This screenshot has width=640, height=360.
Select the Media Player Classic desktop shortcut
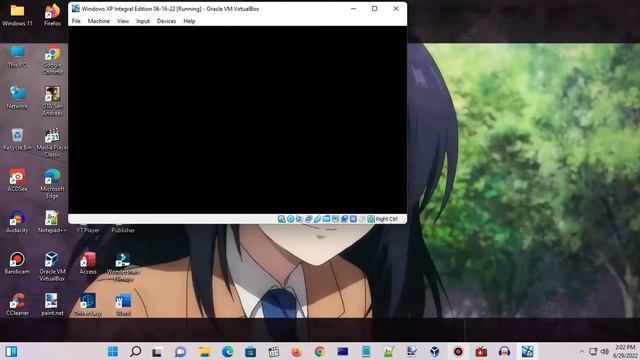[x=52, y=143]
